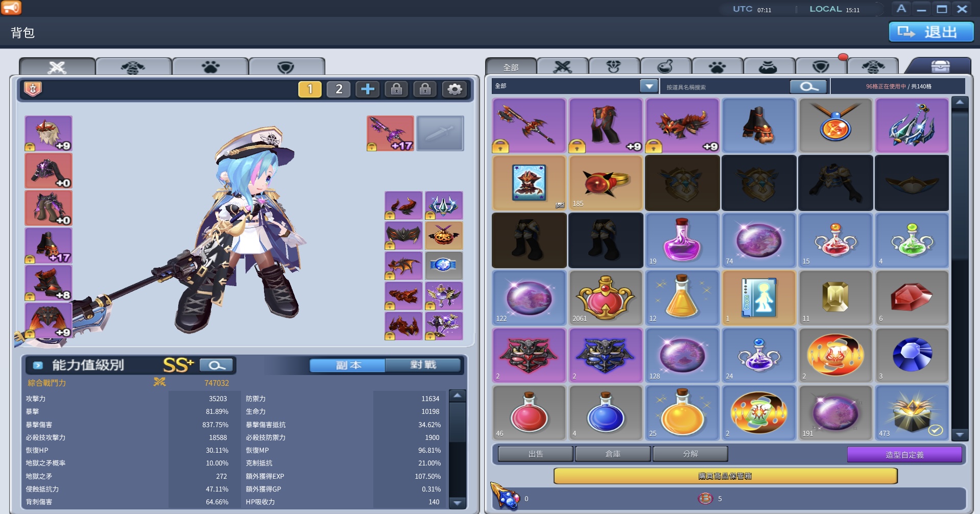Select the golden chest stack of 473

pos(912,413)
